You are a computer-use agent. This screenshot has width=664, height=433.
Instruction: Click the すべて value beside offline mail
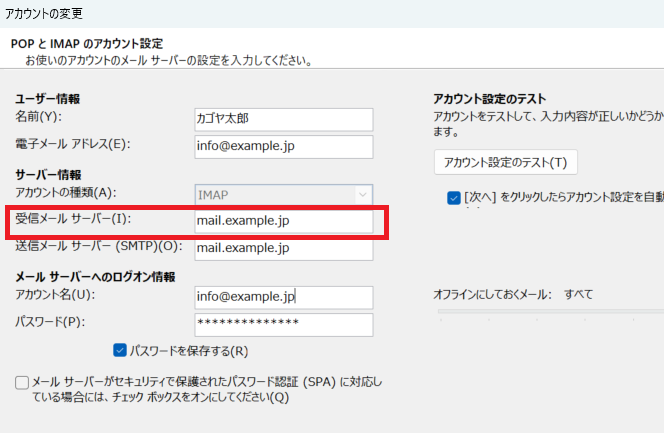tap(578, 294)
